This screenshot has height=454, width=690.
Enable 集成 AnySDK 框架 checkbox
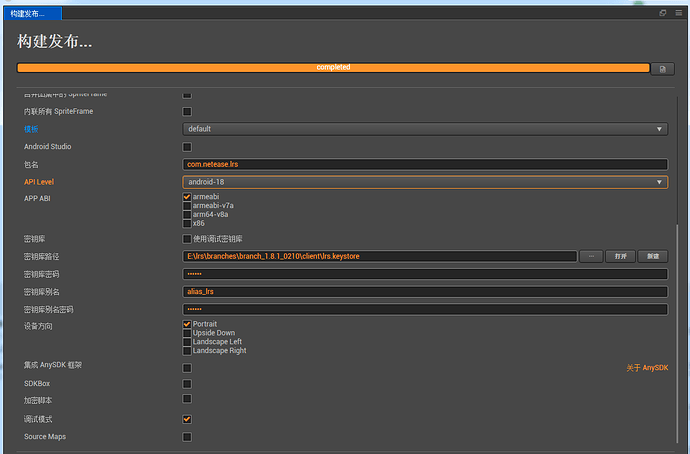187,368
